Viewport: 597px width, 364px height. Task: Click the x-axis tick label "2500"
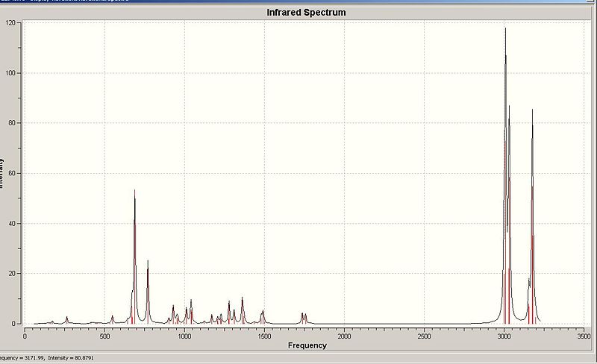424,336
